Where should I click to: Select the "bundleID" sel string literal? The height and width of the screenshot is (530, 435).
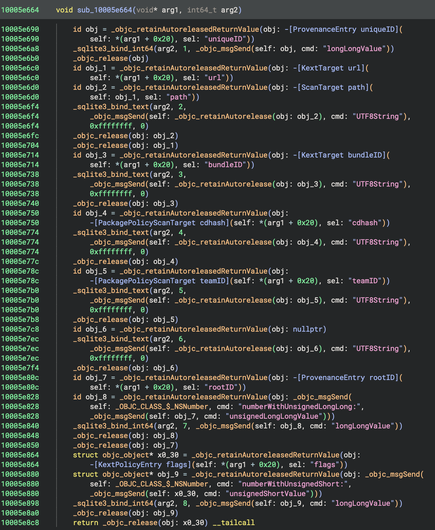[225, 165]
